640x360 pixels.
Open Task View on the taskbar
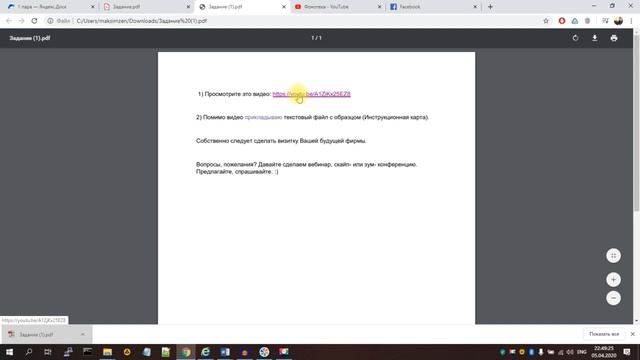(48, 352)
